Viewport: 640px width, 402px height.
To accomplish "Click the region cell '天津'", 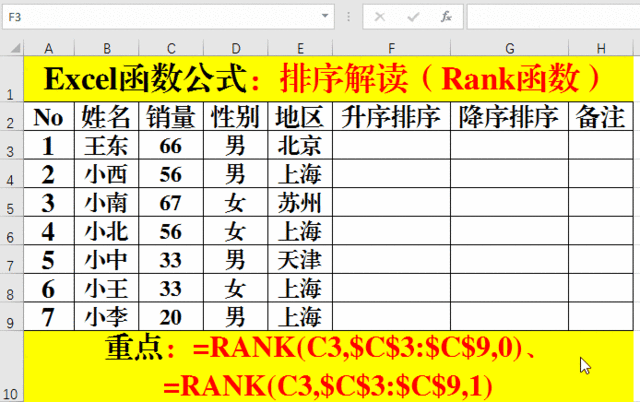I will coord(300,260).
